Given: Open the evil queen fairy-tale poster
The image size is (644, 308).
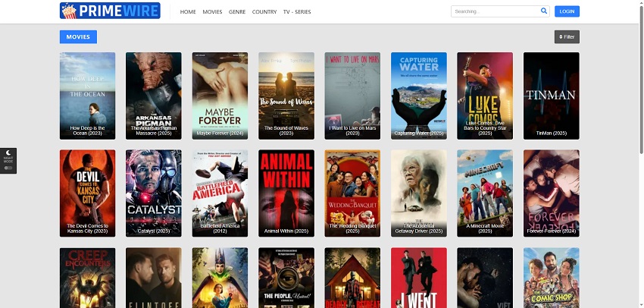Looking at the screenshot, I should click(x=220, y=278).
